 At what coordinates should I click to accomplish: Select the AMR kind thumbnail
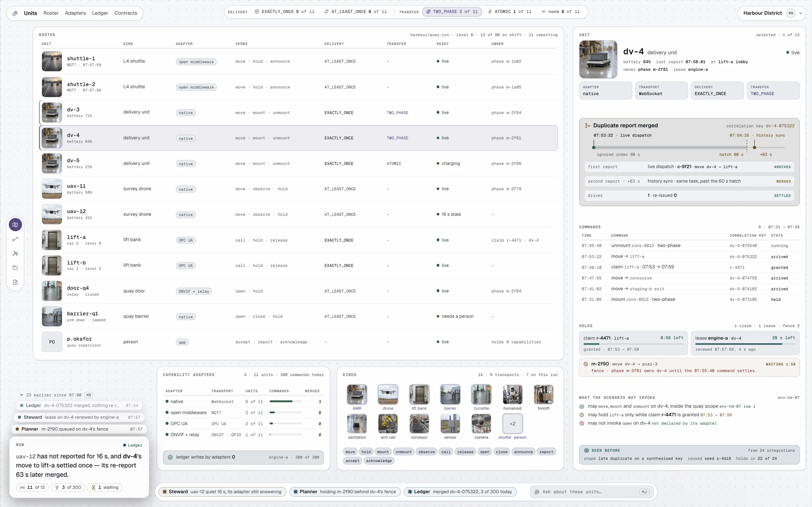pyautogui.click(x=357, y=394)
